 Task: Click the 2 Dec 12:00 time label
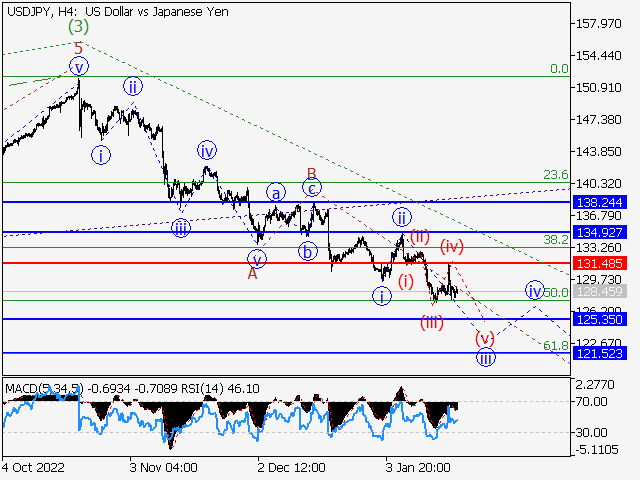coord(291,467)
